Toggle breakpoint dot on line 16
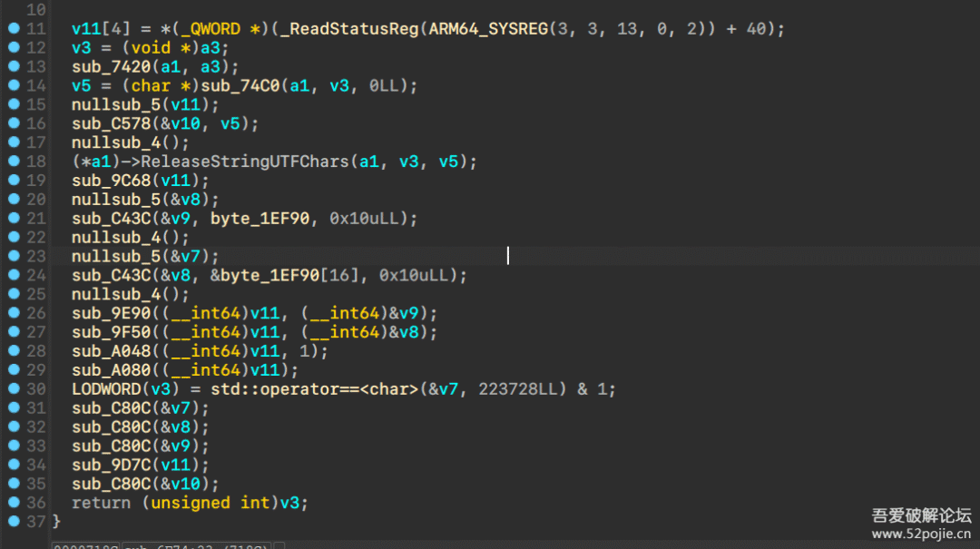The width and height of the screenshot is (980, 549). click(x=14, y=123)
